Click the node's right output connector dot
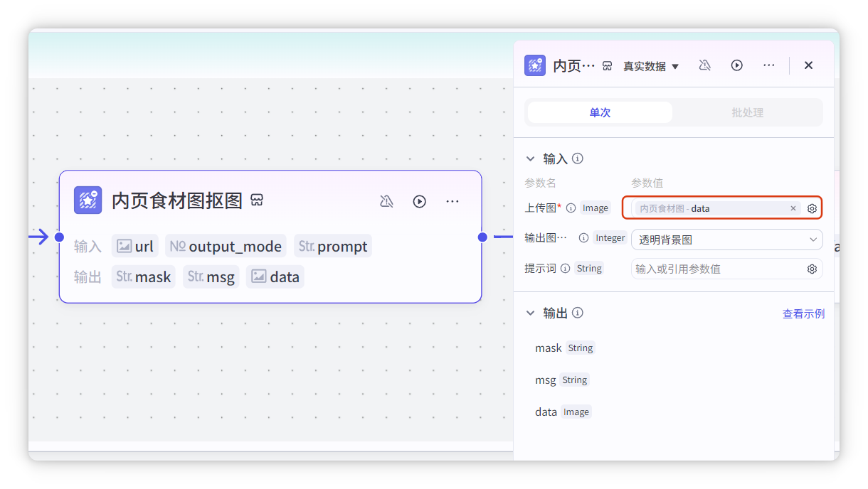Image resolution: width=868 pixels, height=489 pixels. [x=482, y=237]
